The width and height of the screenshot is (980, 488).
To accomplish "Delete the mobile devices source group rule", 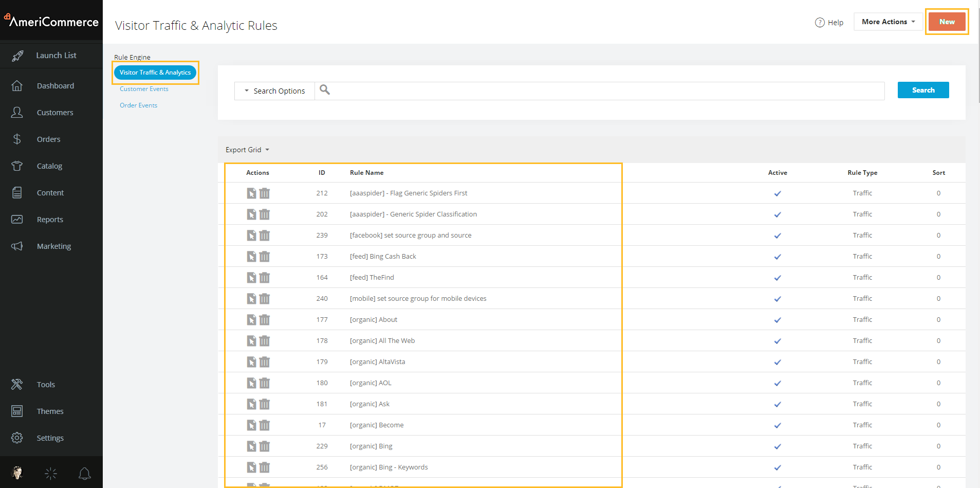I will (x=264, y=299).
